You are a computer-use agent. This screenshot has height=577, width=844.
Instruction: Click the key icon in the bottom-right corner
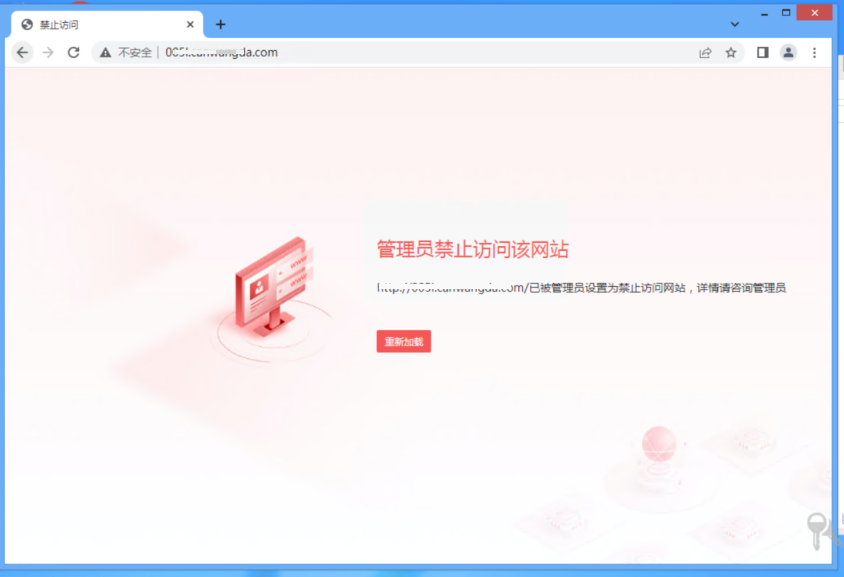pyautogui.click(x=818, y=529)
